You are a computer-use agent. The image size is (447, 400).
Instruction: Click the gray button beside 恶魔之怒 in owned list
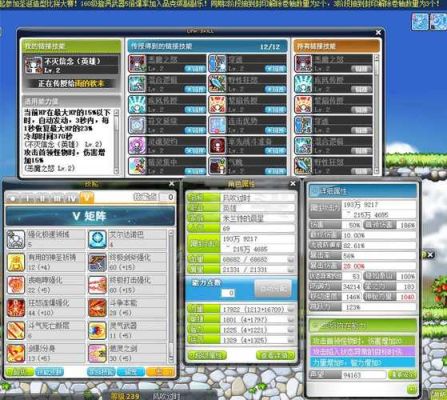point(361,69)
